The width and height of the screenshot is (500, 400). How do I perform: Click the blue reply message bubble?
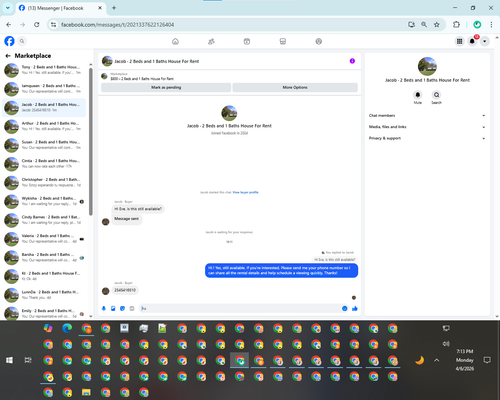281,270
